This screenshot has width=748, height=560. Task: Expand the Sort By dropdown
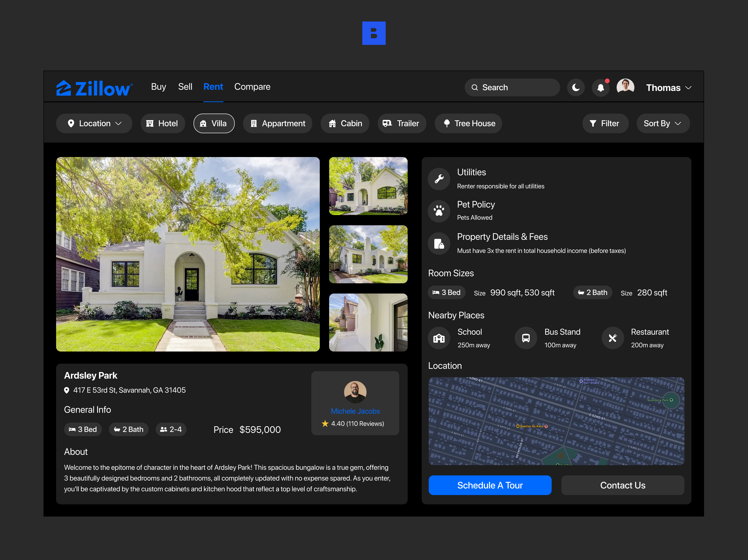tap(663, 123)
